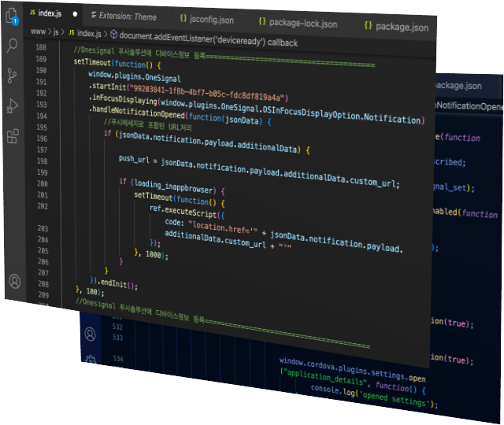Click the index.js file breadcrumb
The height and width of the screenshot is (425, 504).
click(x=88, y=34)
